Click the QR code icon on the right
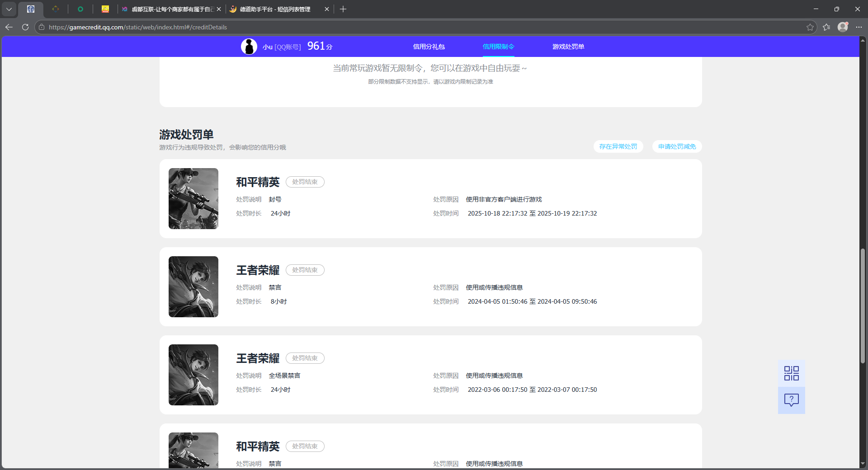This screenshot has width=868, height=470. pos(791,373)
